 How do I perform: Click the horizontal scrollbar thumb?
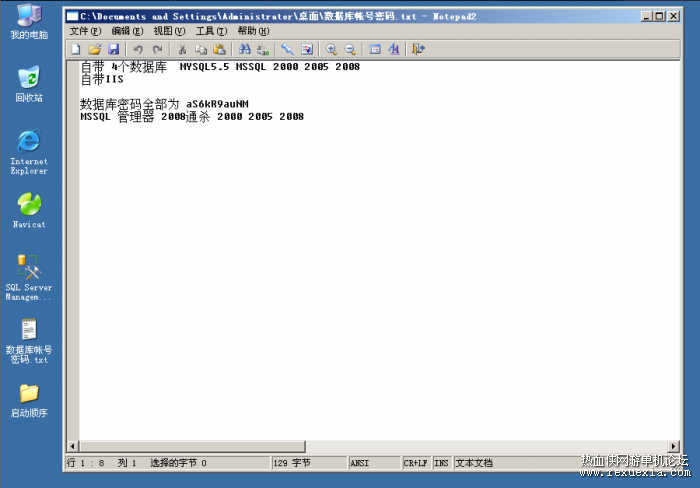coord(192,446)
